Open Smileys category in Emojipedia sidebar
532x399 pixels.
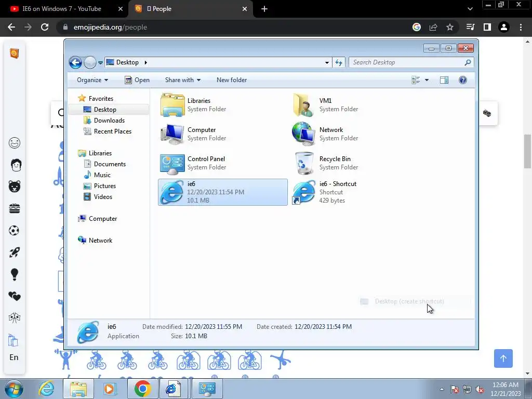tap(14, 143)
